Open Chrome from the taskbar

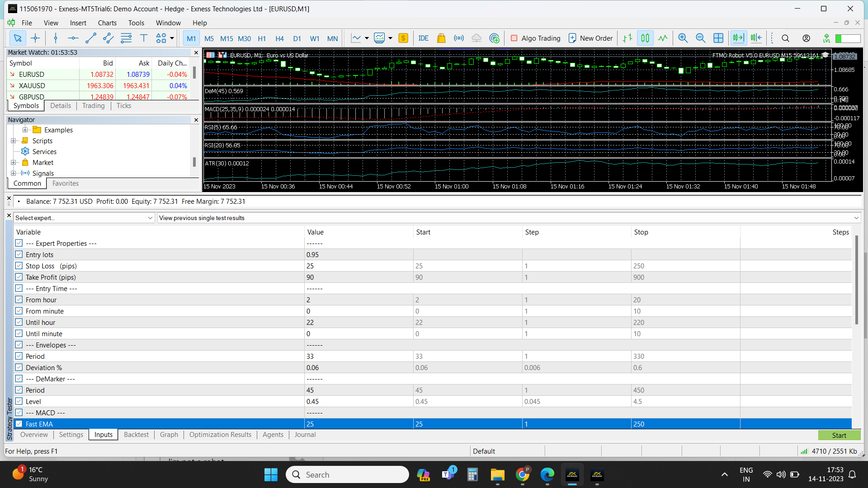[522, 474]
